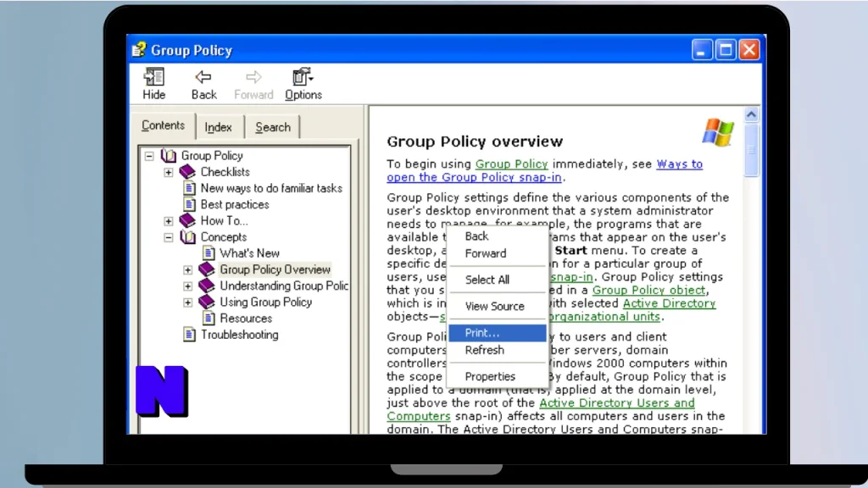Image resolution: width=868 pixels, height=488 pixels.
Task: Select the What's New topic
Action: [x=250, y=253]
